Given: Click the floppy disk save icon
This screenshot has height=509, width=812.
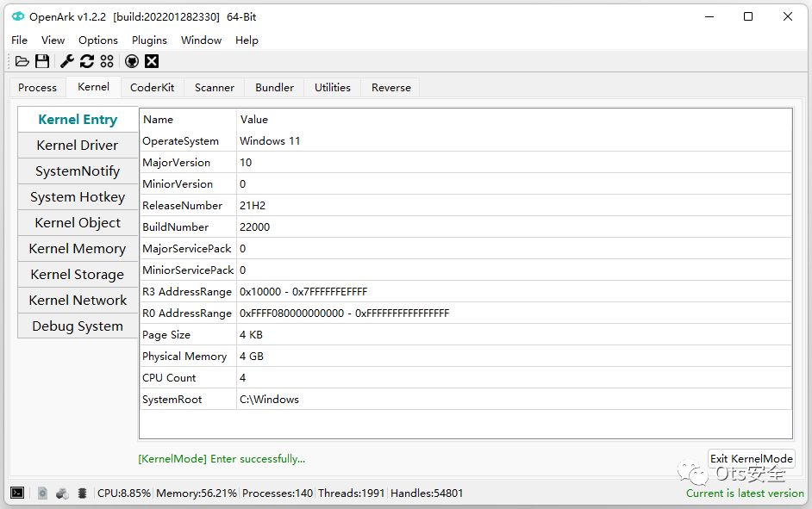Looking at the screenshot, I should pos(42,61).
